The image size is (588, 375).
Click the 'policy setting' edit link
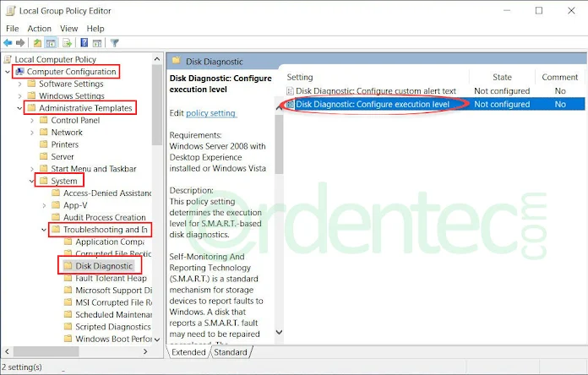pyautogui.click(x=210, y=113)
